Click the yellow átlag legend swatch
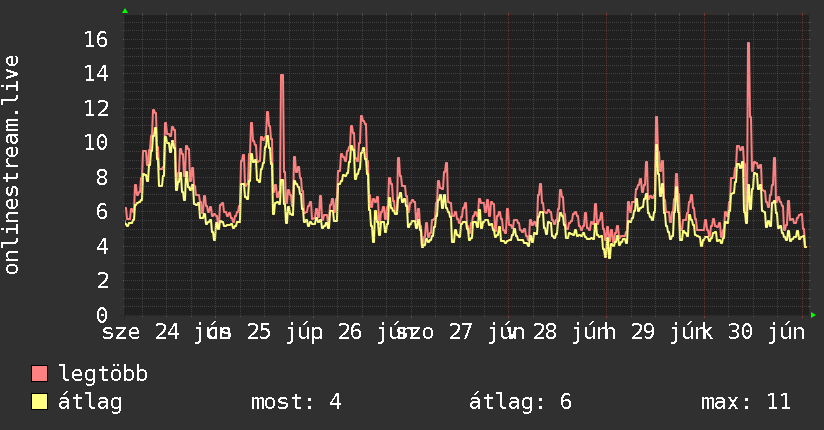This screenshot has height=430, width=824. pos(39,402)
